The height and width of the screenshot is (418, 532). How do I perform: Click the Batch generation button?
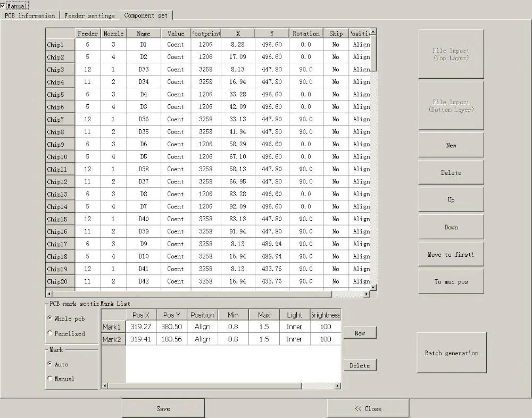(x=452, y=353)
